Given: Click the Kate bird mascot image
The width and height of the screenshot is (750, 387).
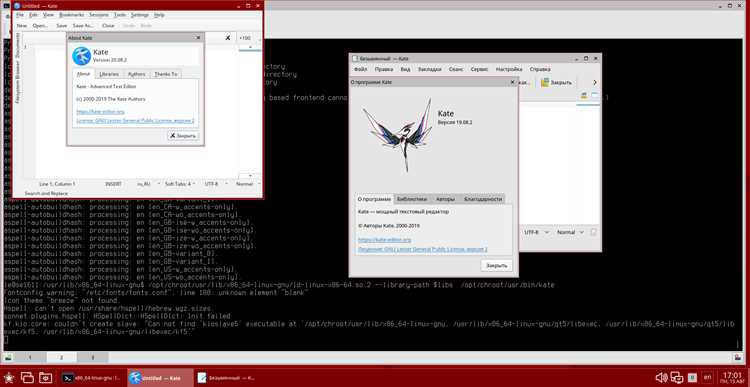Looking at the screenshot, I should pos(397,135).
